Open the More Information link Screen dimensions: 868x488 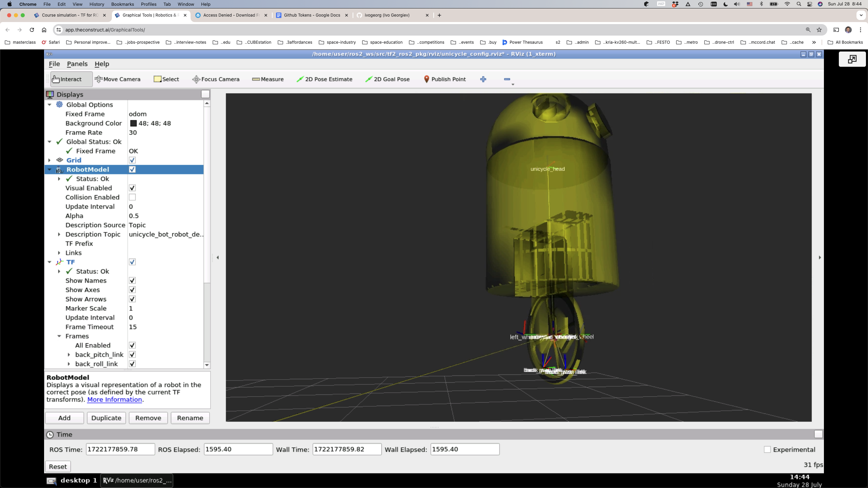coord(115,400)
